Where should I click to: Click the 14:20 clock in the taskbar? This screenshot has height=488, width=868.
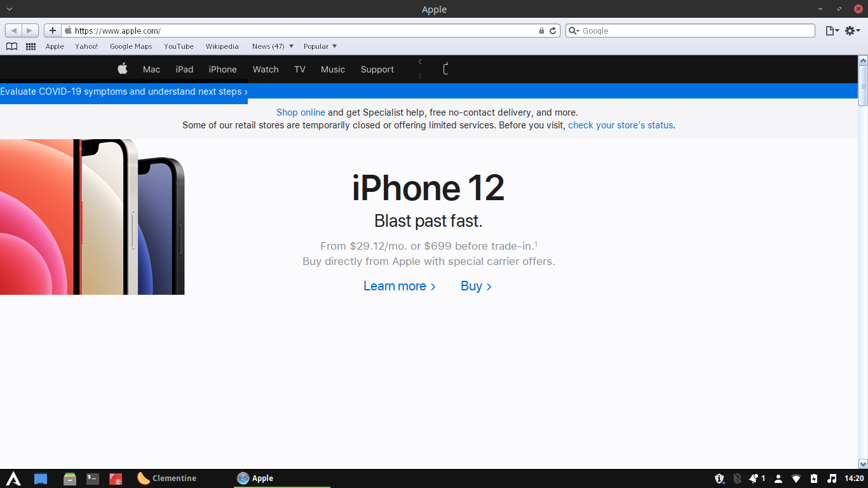854,478
